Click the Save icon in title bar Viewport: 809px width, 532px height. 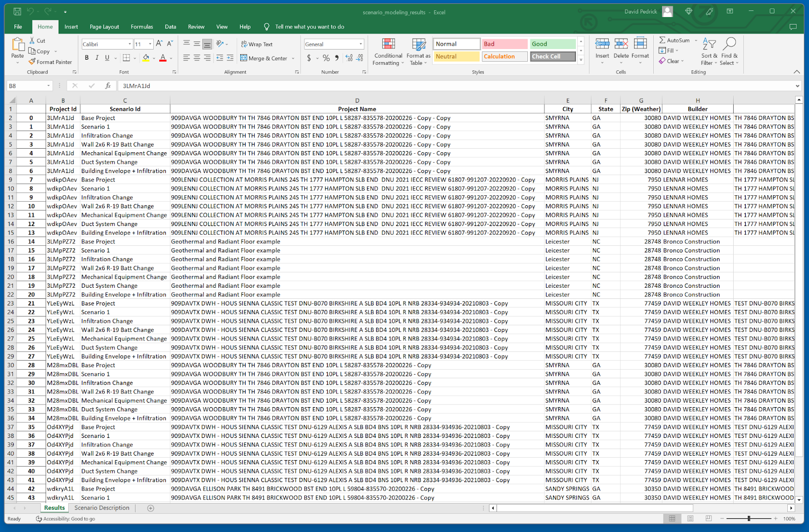(x=17, y=11)
